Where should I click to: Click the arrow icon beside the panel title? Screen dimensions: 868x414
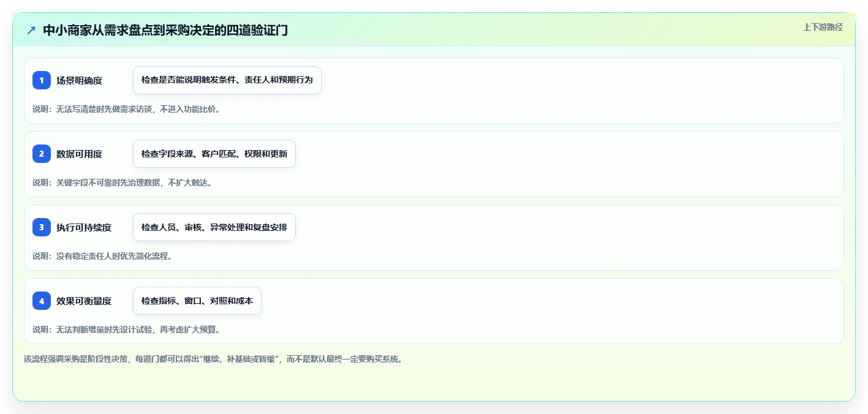31,31
